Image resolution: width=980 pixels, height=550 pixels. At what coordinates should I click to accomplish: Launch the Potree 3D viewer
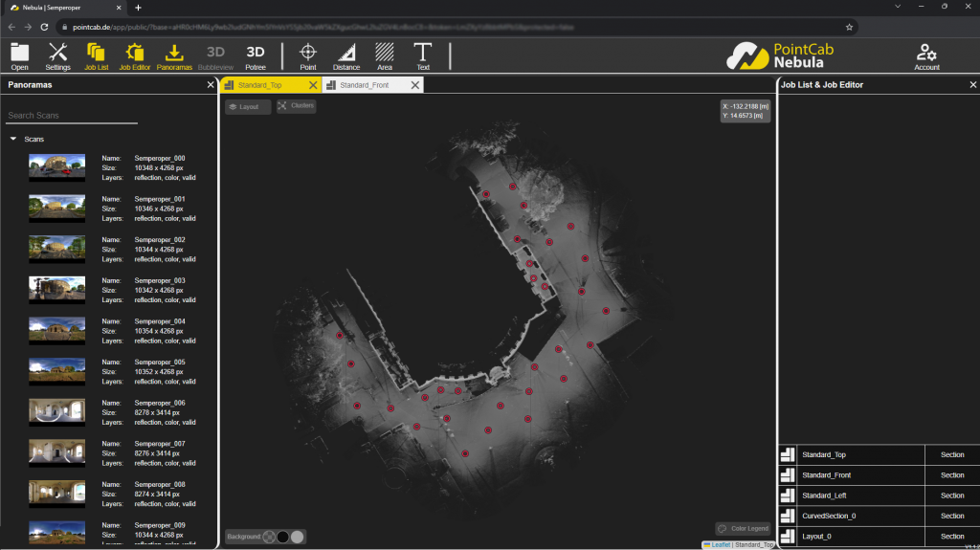pyautogui.click(x=256, y=55)
